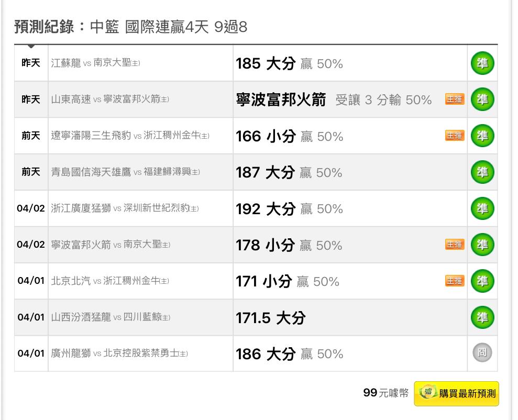The width and height of the screenshot is (518, 420).
Task: Click 主推 badge on 寧波富邦火箭 受讓 row
Action: click(455, 100)
